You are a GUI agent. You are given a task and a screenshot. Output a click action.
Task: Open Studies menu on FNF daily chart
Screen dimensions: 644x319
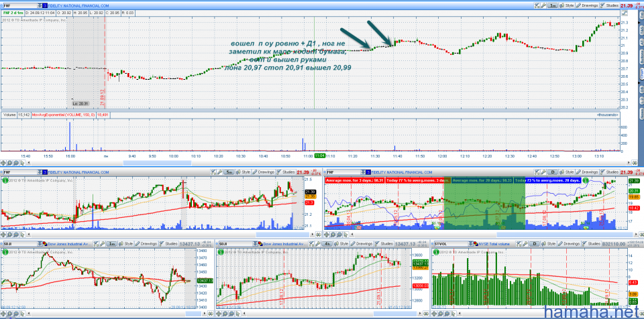tap(610, 172)
